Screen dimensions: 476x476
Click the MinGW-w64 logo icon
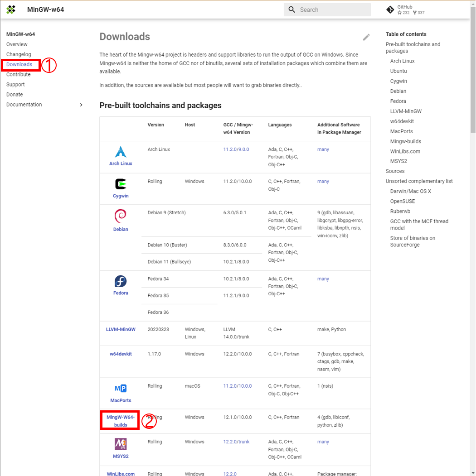[x=11, y=10]
